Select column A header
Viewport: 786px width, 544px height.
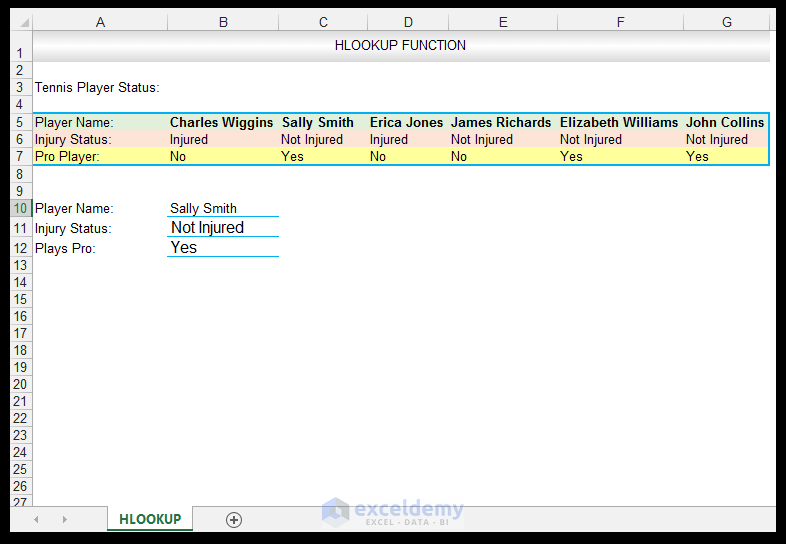100,22
